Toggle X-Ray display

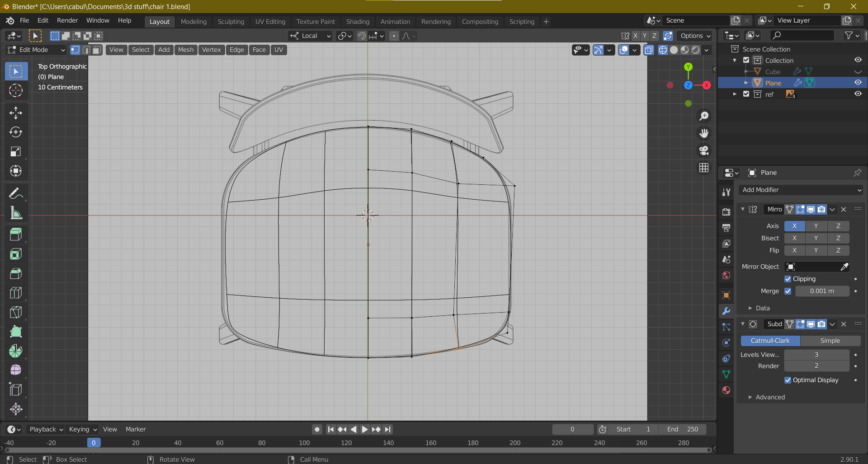pyautogui.click(x=649, y=50)
